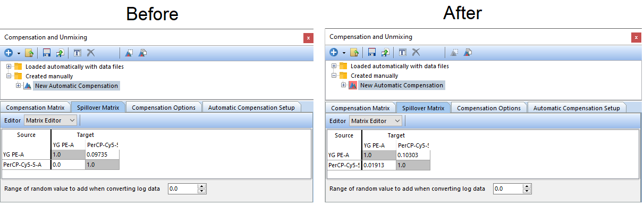Viewport: 644px width, 204px height.
Task: Increase random value range in After window
Action: tap(527, 186)
